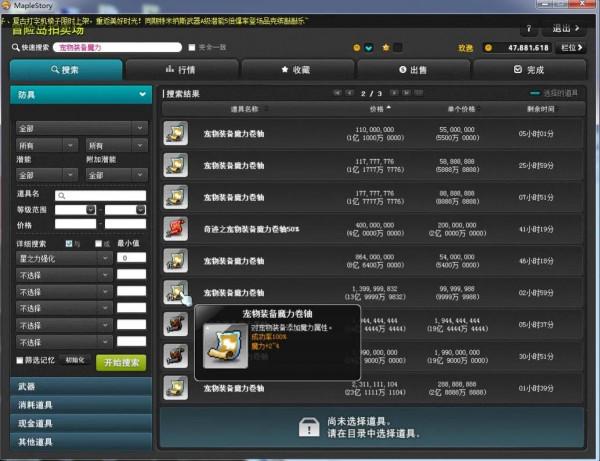Click the meso coin icon beside 47,881,618

488,48
